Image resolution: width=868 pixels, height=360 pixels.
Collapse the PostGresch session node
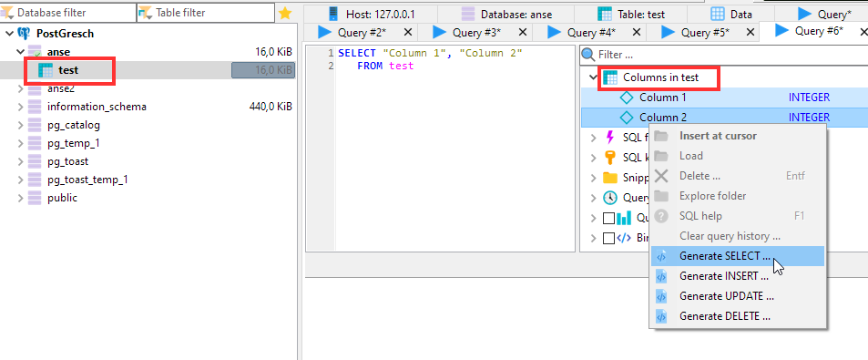(x=9, y=34)
